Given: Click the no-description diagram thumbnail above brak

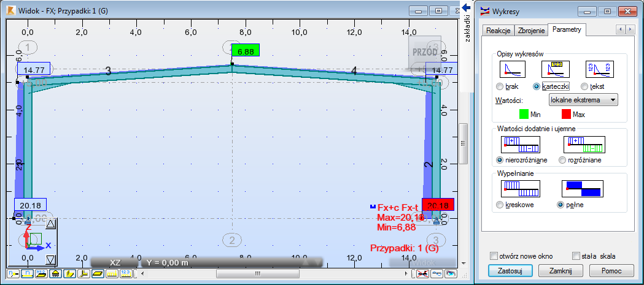Looking at the screenshot, I should pos(512,69).
